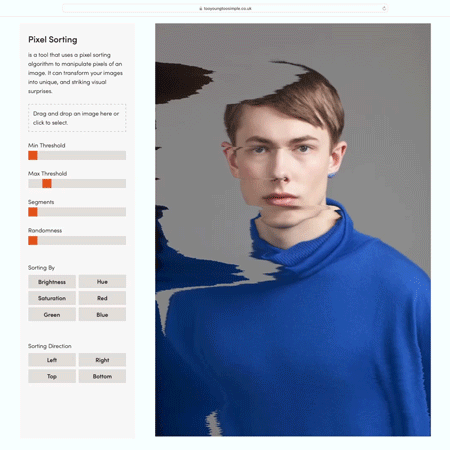Sort by the Red channel
This screenshot has width=450, height=450.
(102, 298)
